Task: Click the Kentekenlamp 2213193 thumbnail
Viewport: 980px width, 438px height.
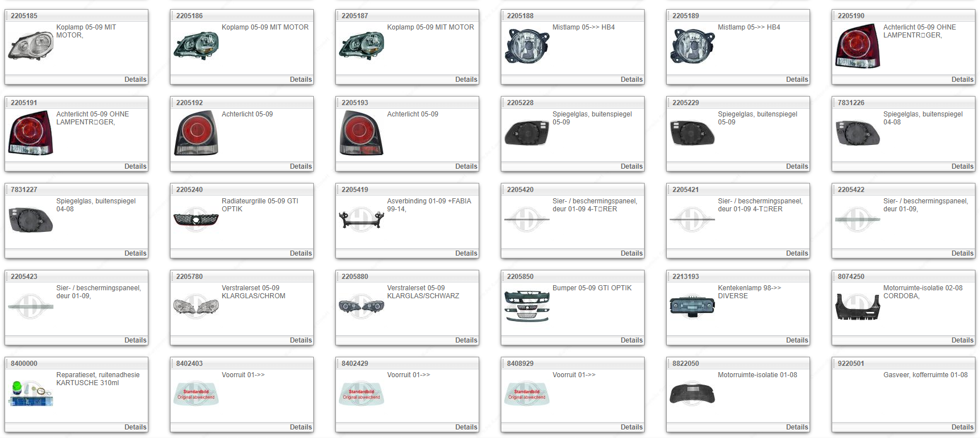Action: pyautogui.click(x=692, y=306)
